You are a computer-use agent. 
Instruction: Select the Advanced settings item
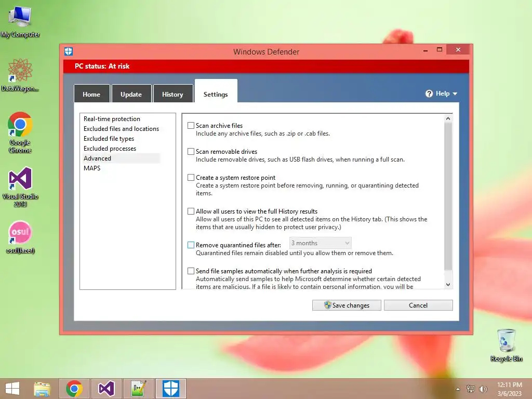coord(122,158)
